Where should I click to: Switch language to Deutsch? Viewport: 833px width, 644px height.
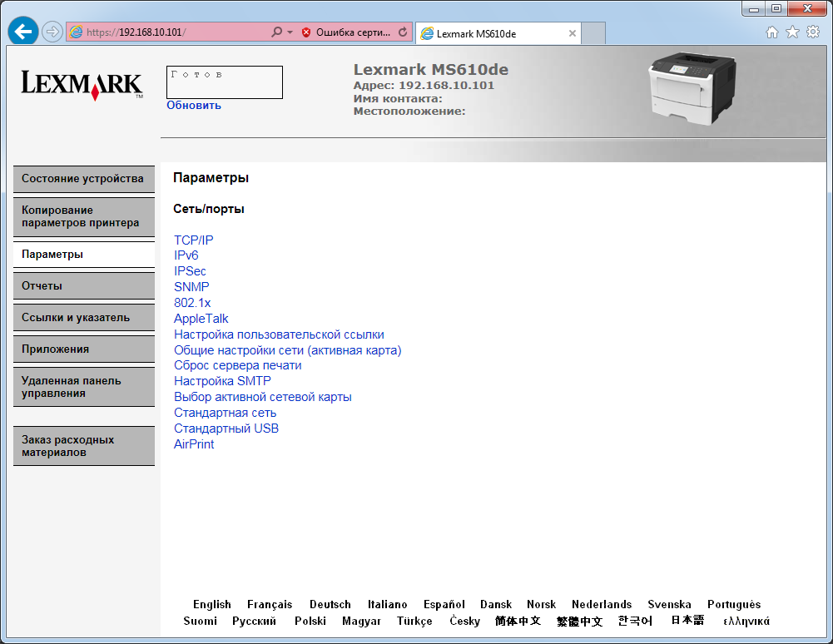tap(330, 605)
